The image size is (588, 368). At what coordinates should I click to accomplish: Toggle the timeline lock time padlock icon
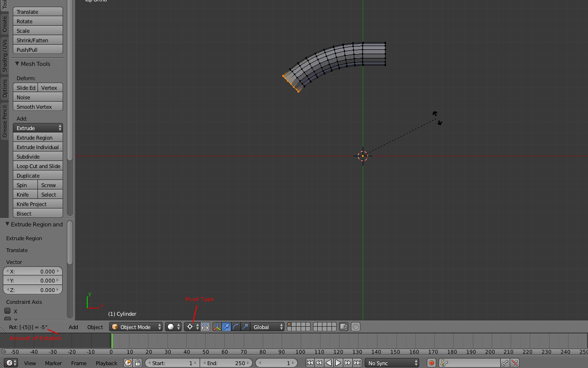[138, 363]
